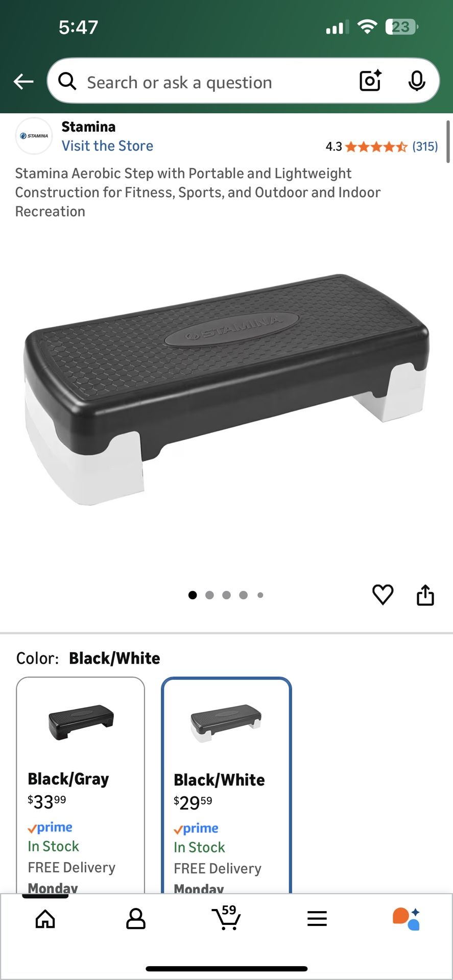The width and height of the screenshot is (453, 980).
Task: Open hamburger menu in bottom bar
Action: (317, 919)
